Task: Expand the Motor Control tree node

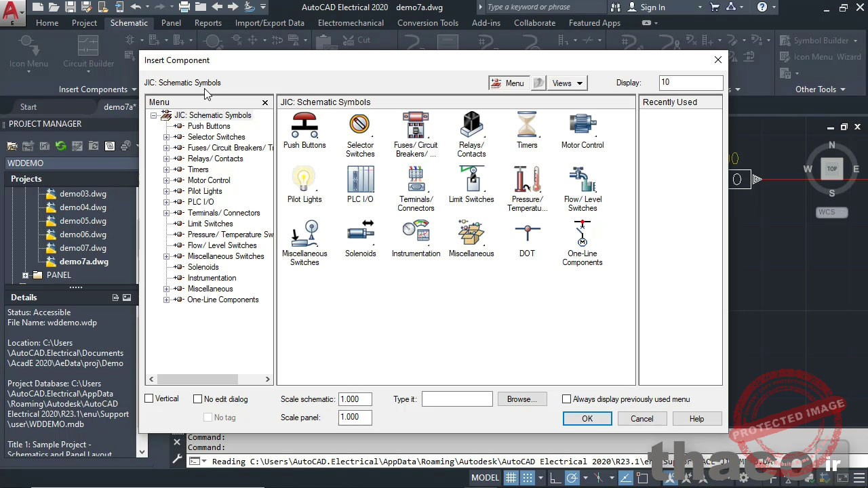Action: pos(167,180)
